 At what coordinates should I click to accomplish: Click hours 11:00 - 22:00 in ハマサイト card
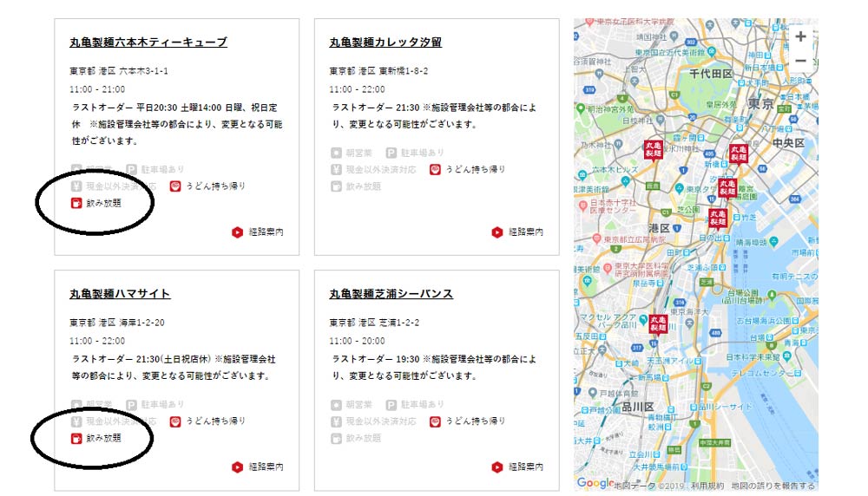tap(97, 341)
